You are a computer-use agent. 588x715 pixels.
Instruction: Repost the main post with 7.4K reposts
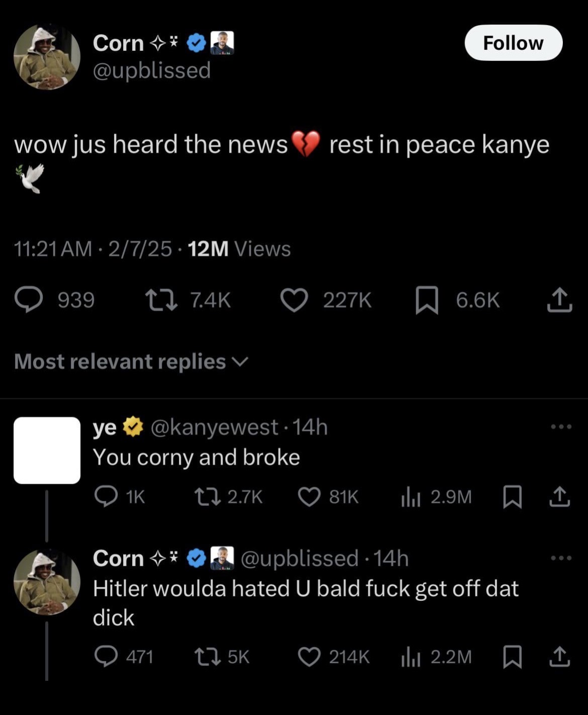pos(161,300)
